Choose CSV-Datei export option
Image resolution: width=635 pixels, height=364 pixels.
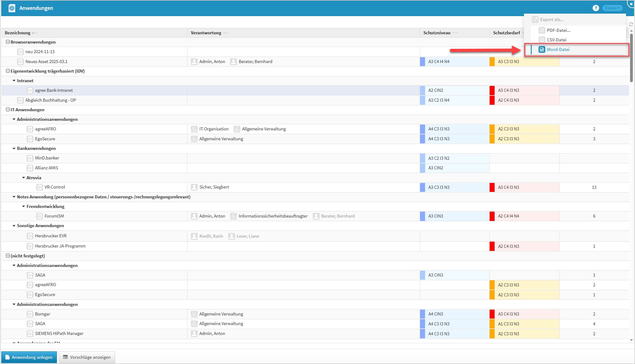click(556, 40)
